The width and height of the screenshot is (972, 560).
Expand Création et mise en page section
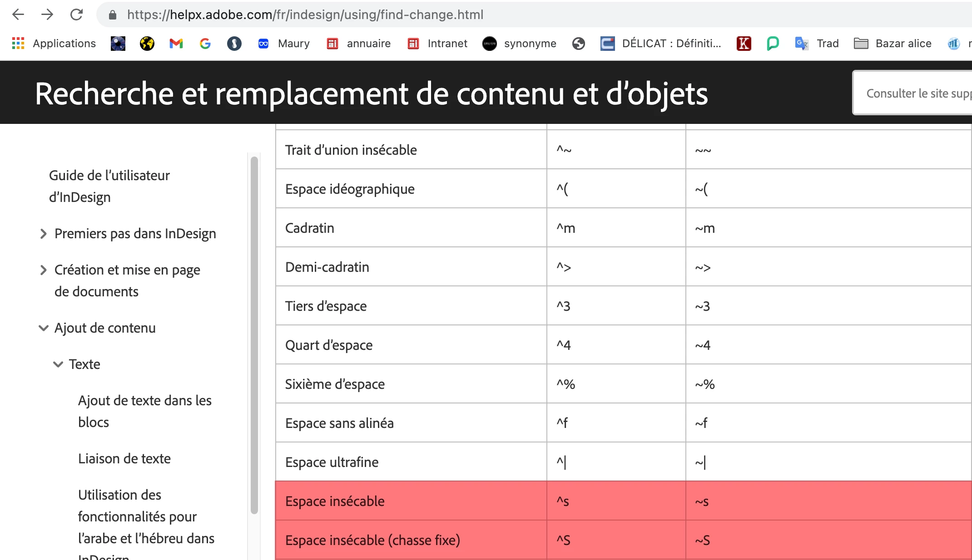[44, 270]
